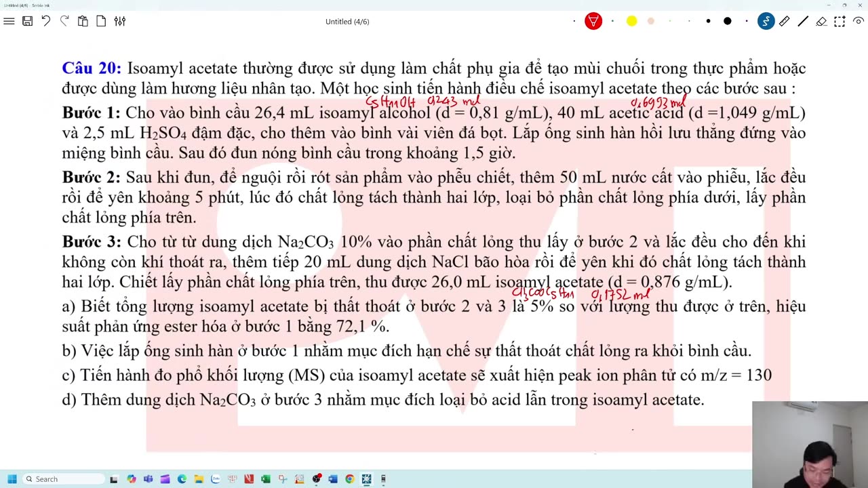Switch to the eraser tool
Viewport: 868px width, 488px height.
click(821, 21)
